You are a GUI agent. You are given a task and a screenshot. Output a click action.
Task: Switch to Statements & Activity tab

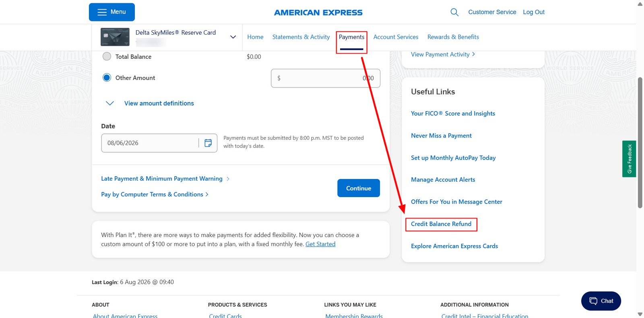click(301, 37)
